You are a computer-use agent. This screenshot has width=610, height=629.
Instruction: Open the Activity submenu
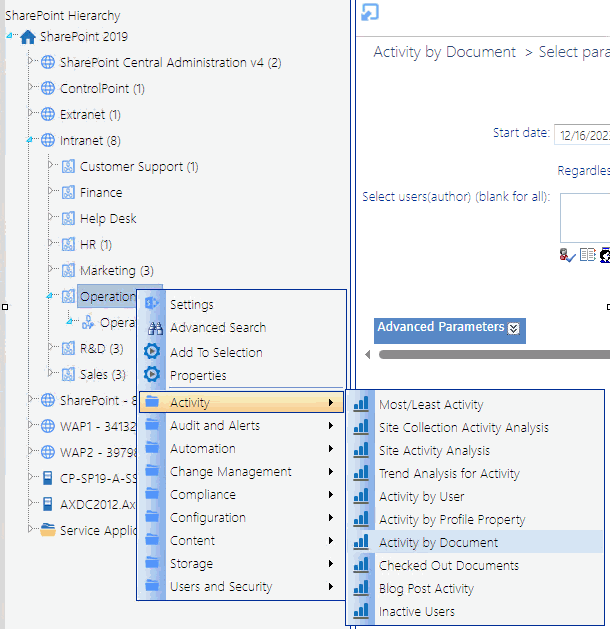(x=241, y=402)
